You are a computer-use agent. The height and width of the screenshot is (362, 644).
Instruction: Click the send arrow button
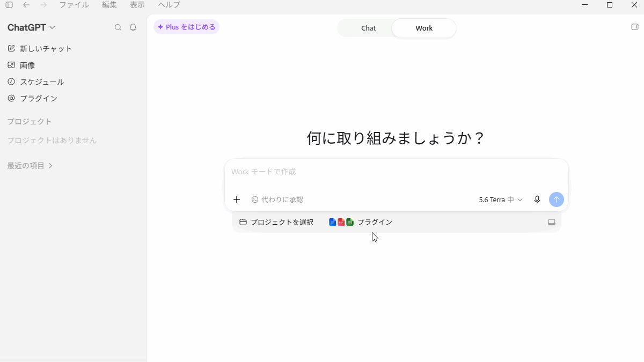pos(557,200)
